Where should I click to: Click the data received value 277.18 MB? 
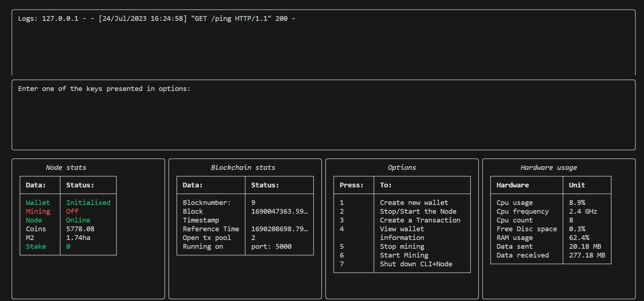(x=587, y=255)
